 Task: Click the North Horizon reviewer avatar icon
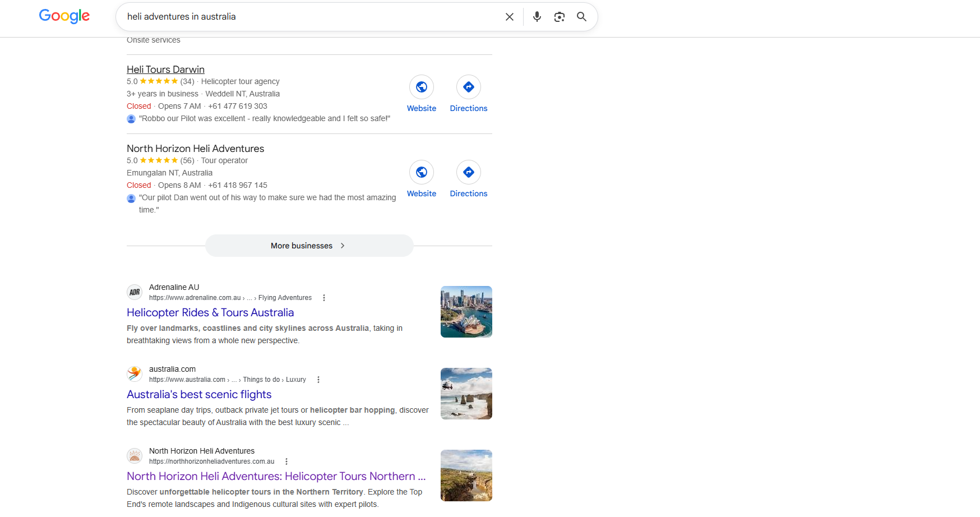[131, 199]
